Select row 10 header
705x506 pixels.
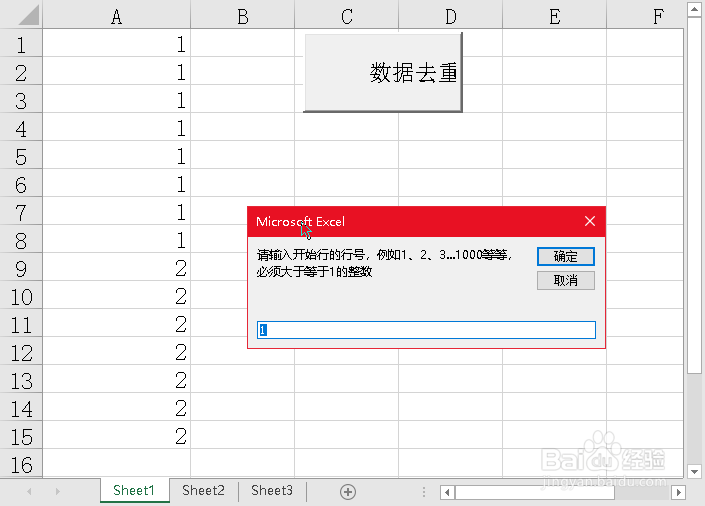(x=21, y=296)
